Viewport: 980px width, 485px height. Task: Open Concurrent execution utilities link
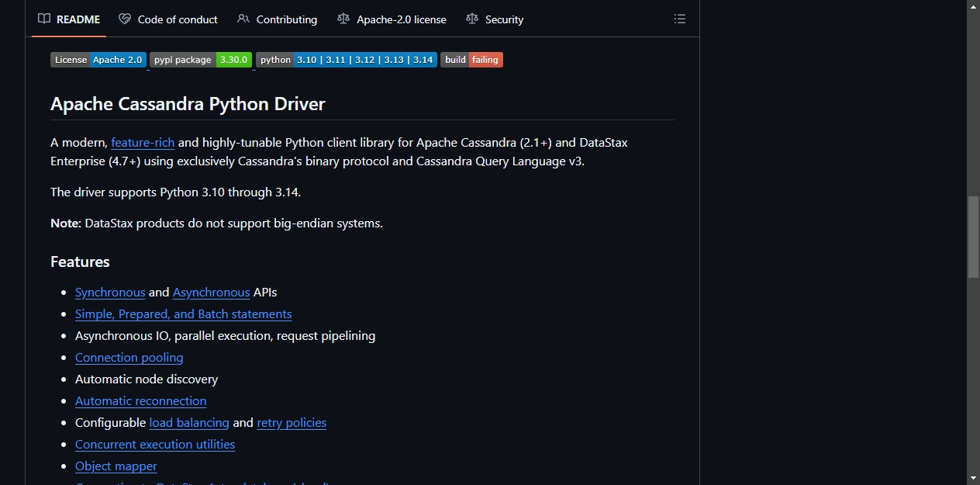155,445
